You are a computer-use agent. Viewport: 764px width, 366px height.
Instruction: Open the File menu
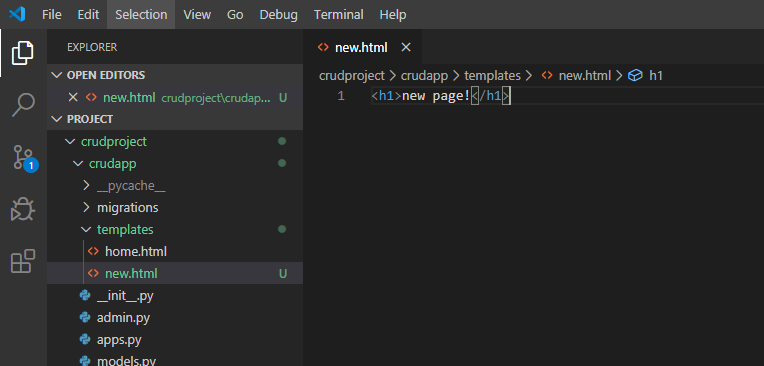pos(52,15)
